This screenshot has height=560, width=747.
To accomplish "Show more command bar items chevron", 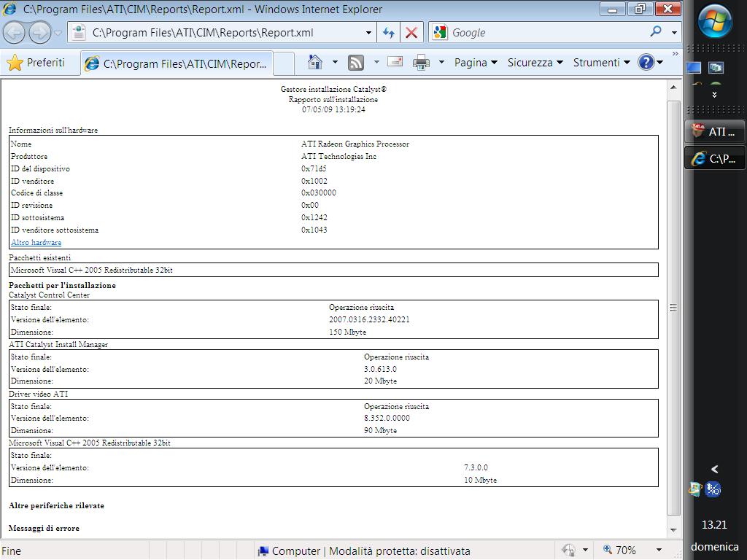I will click(675, 54).
